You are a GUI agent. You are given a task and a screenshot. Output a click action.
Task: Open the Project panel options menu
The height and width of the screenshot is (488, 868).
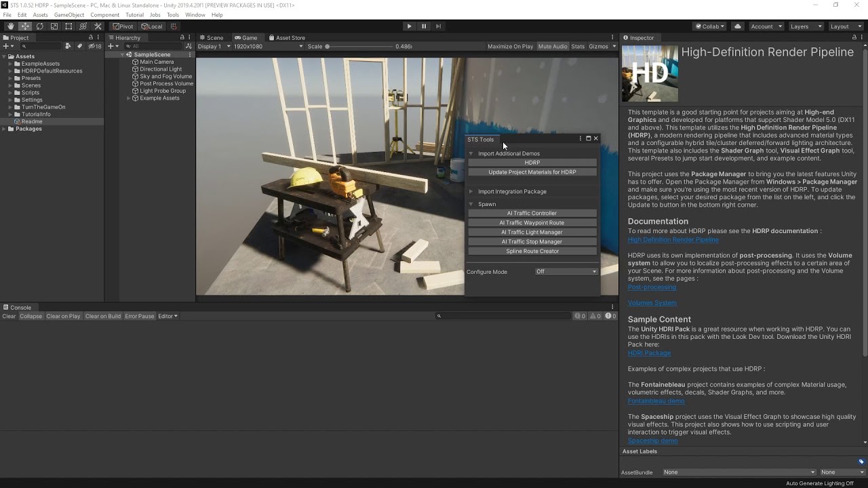coord(100,38)
